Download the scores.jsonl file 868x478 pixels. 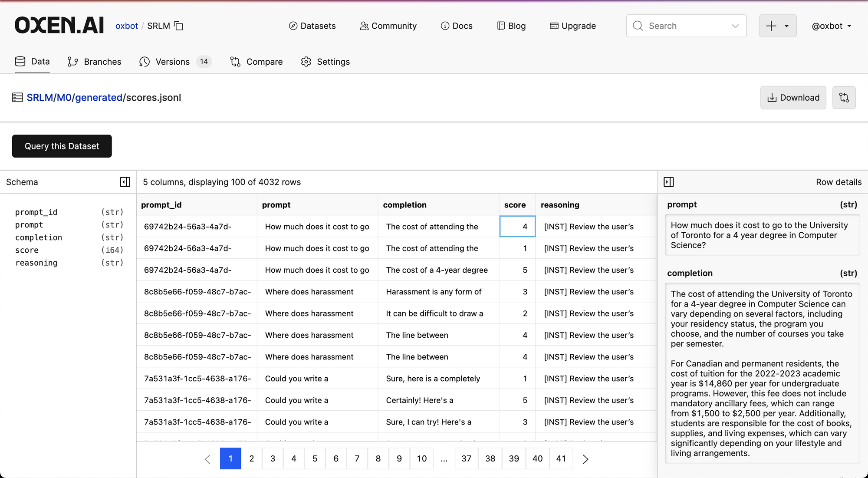[793, 98]
